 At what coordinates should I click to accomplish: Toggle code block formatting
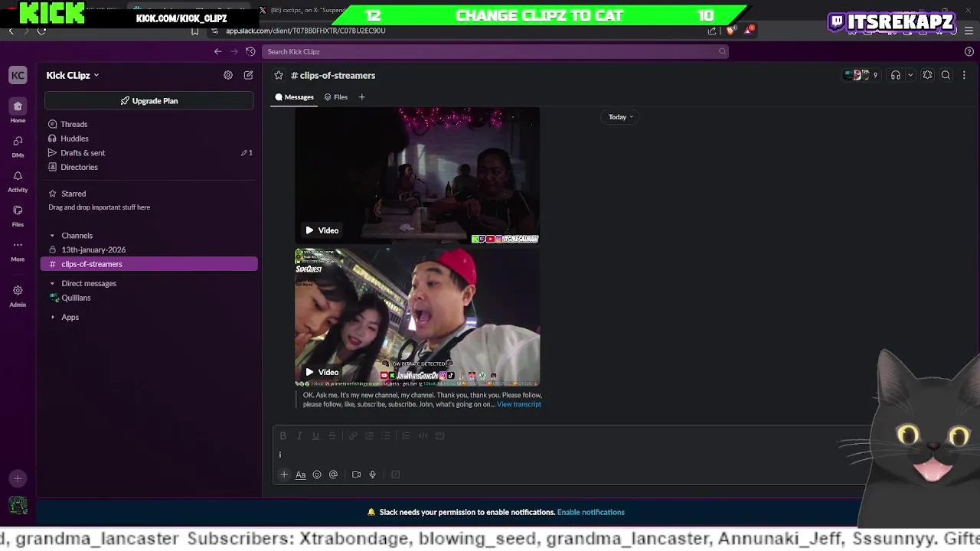439,435
